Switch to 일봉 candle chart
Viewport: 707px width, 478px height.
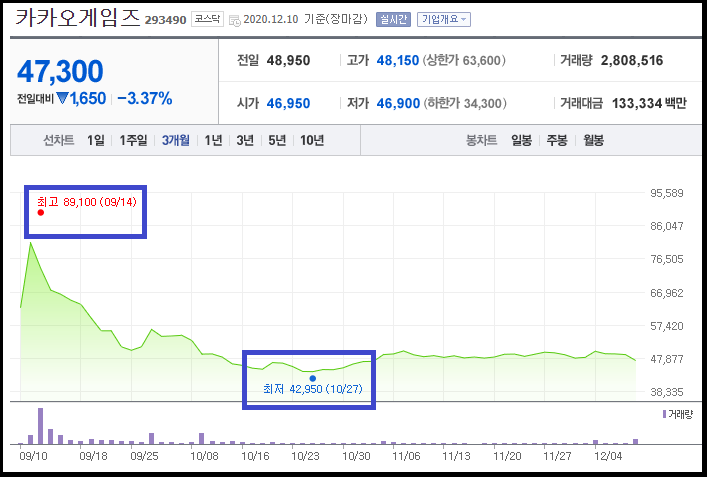521,140
